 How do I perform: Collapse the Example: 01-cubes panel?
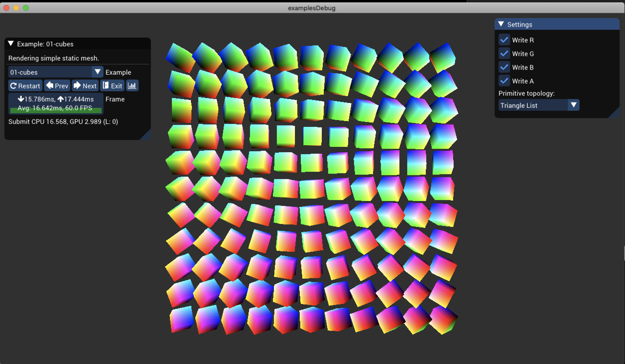point(11,44)
